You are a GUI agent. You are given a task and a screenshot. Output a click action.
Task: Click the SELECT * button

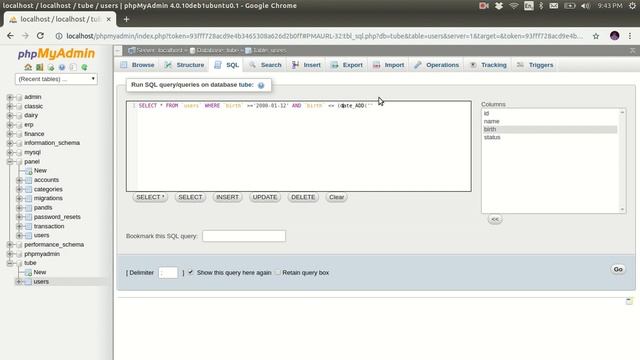[x=150, y=197]
